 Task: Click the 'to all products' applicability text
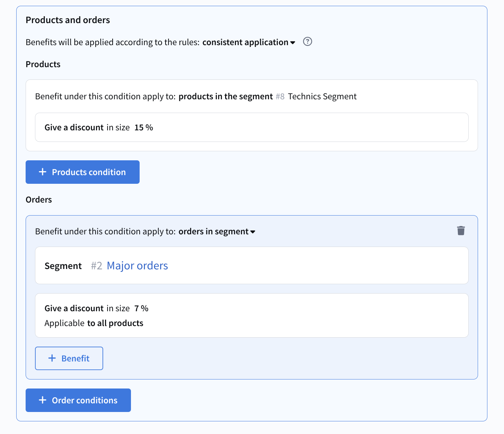tap(115, 323)
